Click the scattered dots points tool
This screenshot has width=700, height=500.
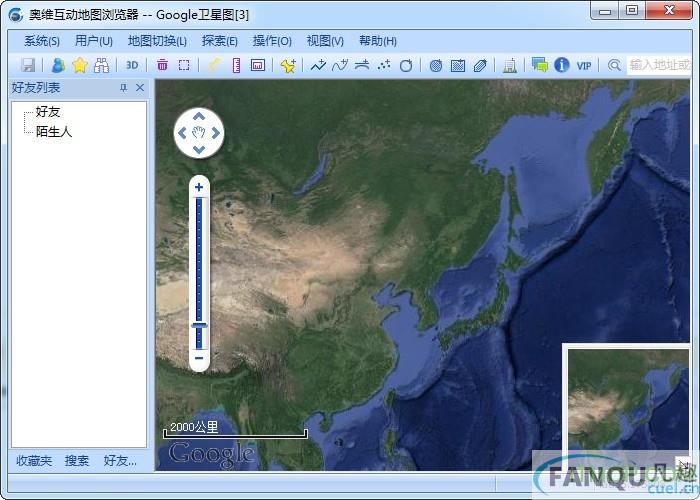click(x=384, y=65)
